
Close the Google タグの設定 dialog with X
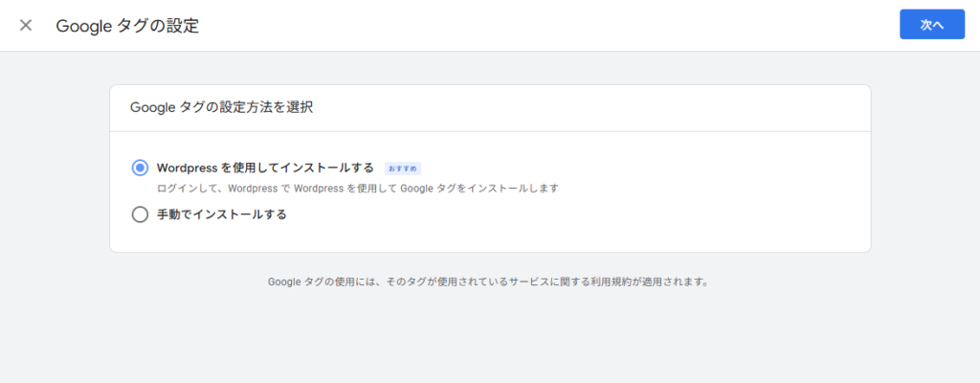pos(26,25)
